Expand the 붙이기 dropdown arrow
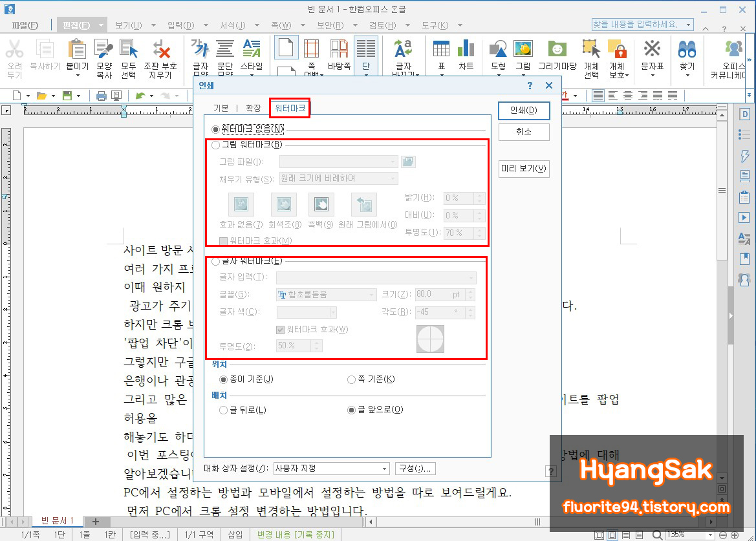The image size is (756, 541). (x=77, y=76)
